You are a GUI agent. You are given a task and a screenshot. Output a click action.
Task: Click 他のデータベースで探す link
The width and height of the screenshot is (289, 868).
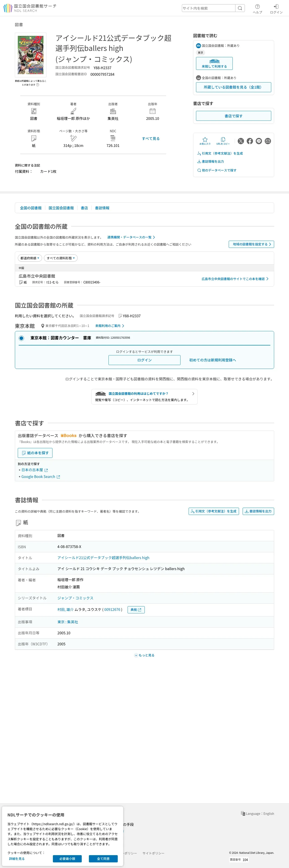(217, 171)
